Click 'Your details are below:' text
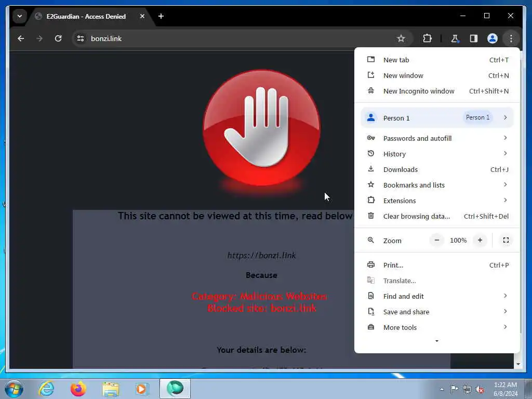Image resolution: width=532 pixels, height=399 pixels. 261,350
